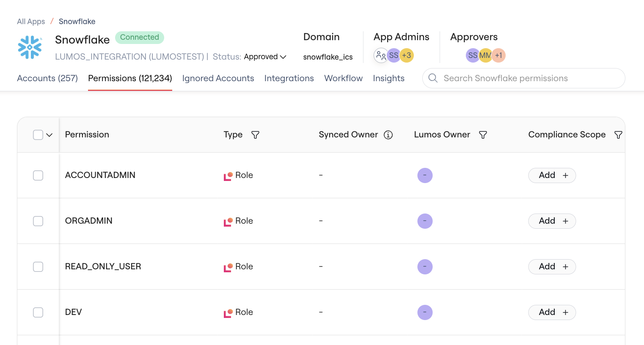This screenshot has width=644, height=345.
Task: Show the +3 additional App Admins
Action: [x=407, y=55]
